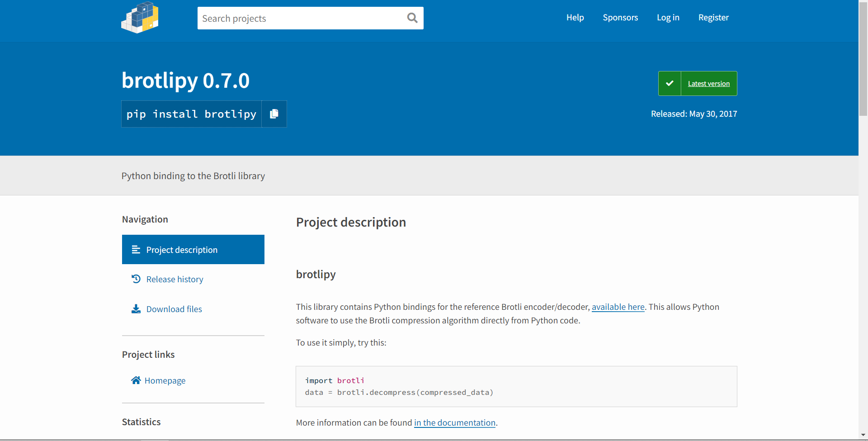This screenshot has width=868, height=441.
Task: Focus the Search projects input field
Action: pos(301,18)
